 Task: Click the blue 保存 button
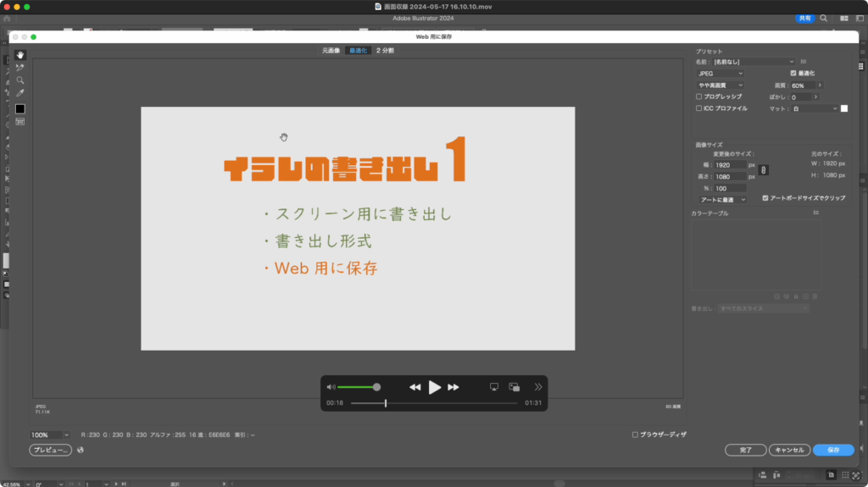pyautogui.click(x=833, y=451)
